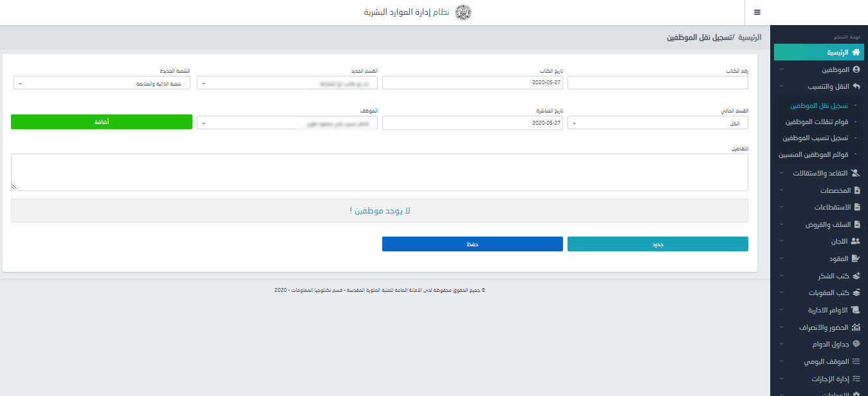Click the group icon beside اللجان

(x=855, y=241)
